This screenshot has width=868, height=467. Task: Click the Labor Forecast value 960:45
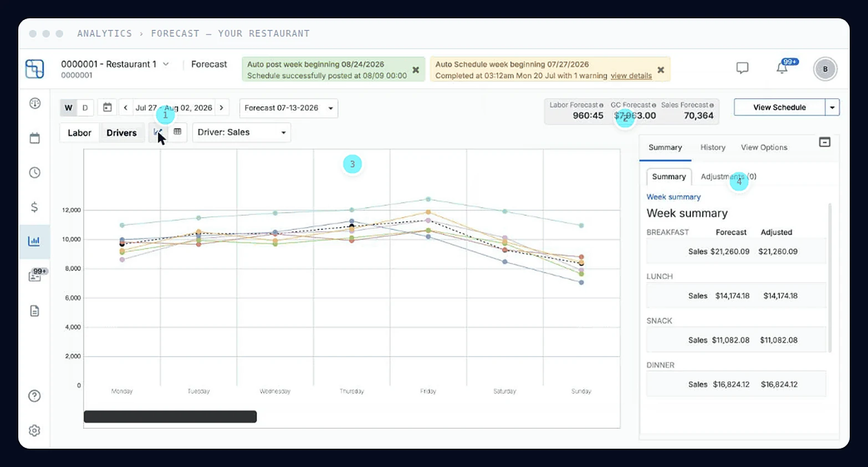[588, 115]
